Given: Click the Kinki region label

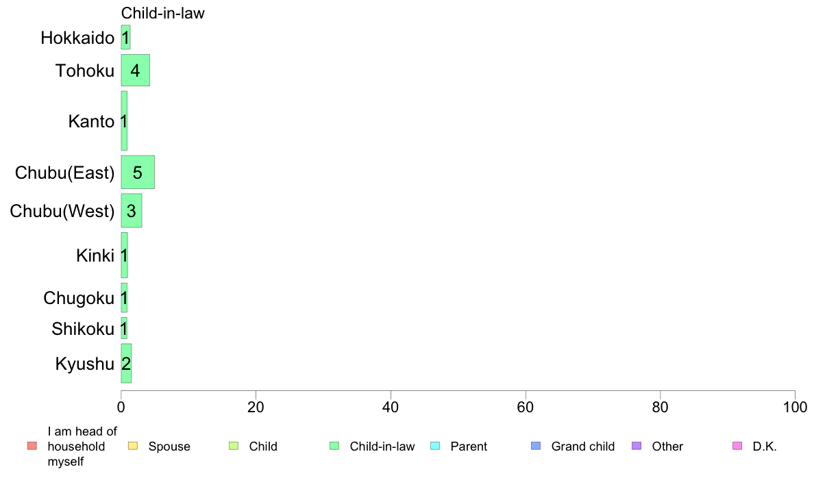Looking at the screenshot, I should coord(95,255).
